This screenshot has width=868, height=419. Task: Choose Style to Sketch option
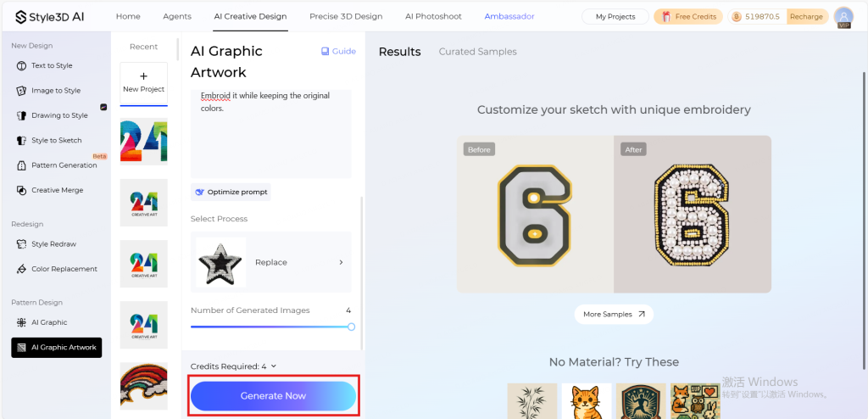(x=49, y=140)
